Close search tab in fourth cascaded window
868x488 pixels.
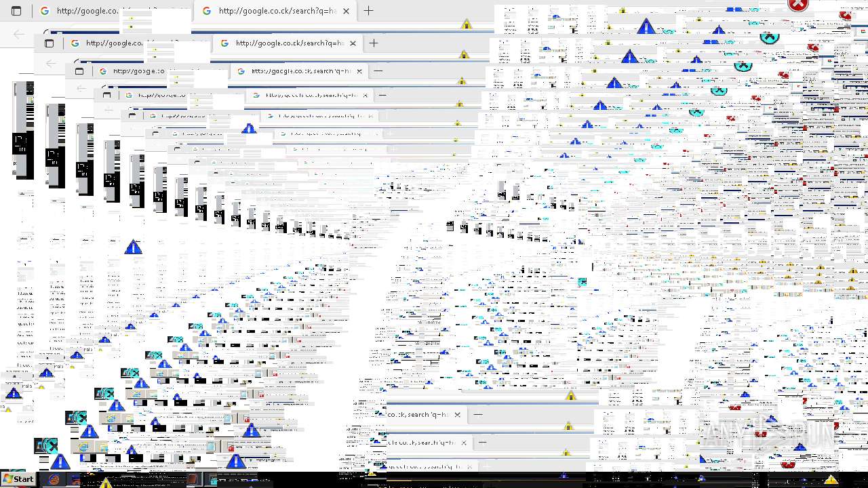coord(366,95)
